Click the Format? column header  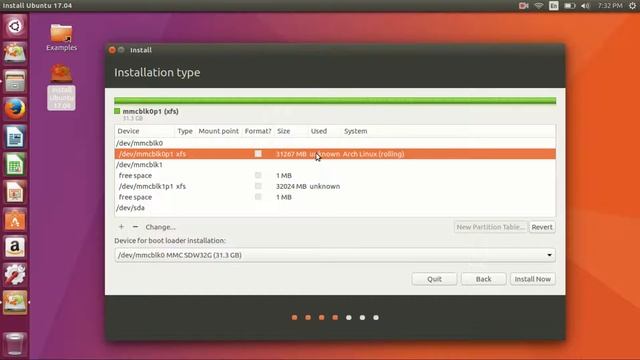(258, 131)
